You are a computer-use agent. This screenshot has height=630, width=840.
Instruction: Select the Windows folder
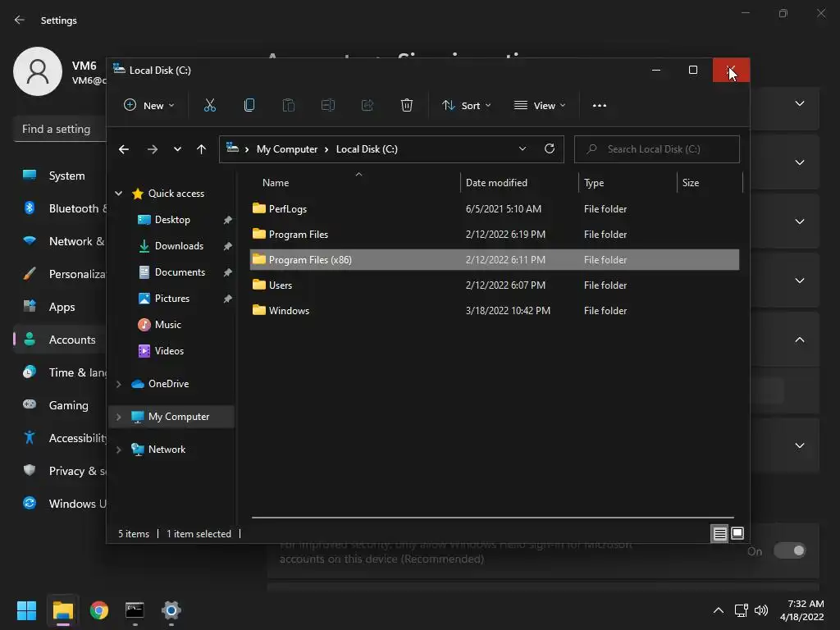tap(495, 311)
